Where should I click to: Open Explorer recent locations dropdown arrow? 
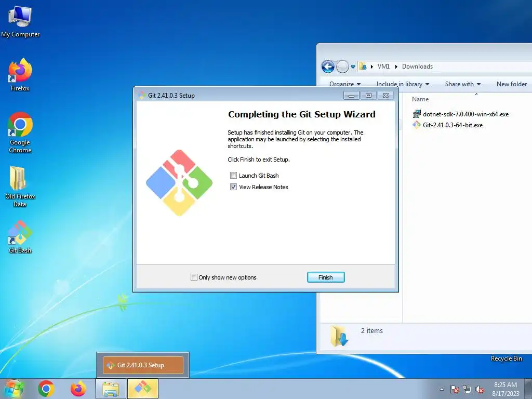pos(353,67)
